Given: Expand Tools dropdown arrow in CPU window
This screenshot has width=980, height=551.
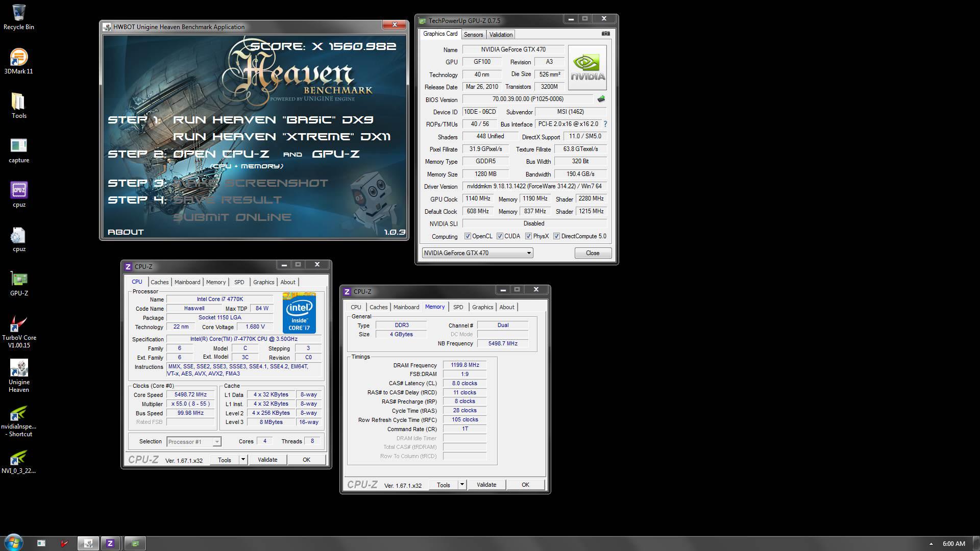Looking at the screenshot, I should coord(243,460).
